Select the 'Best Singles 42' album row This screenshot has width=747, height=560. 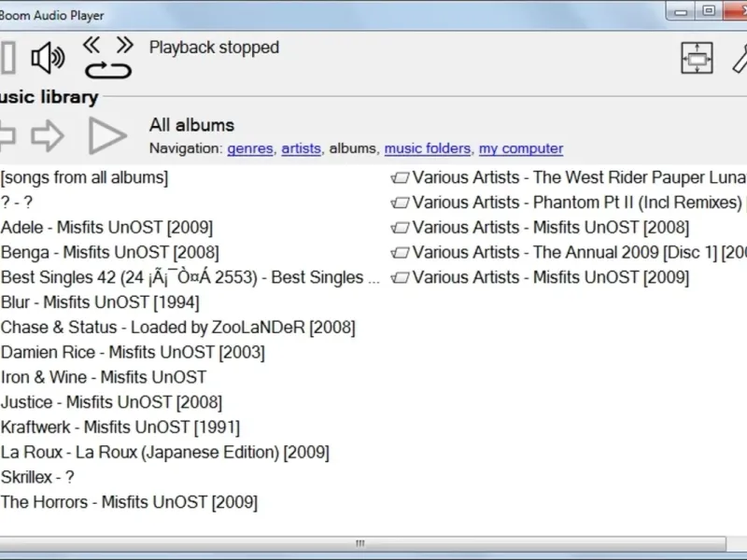tap(190, 277)
